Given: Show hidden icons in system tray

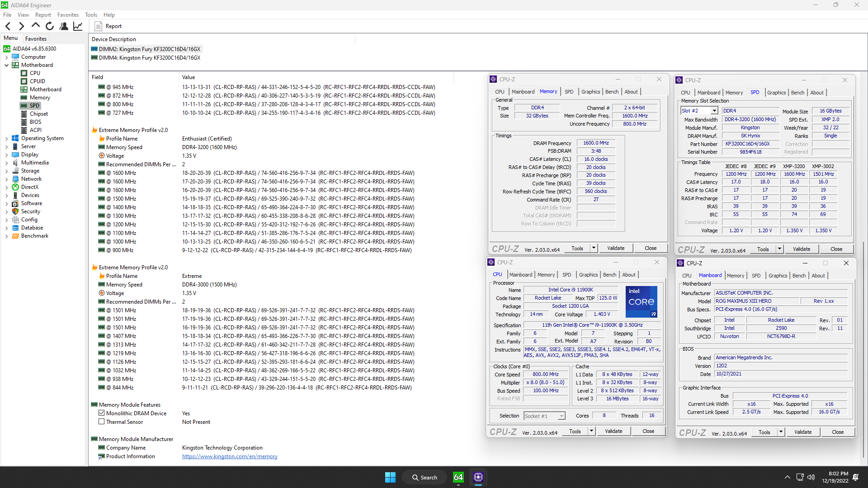Looking at the screenshot, I should [787, 477].
